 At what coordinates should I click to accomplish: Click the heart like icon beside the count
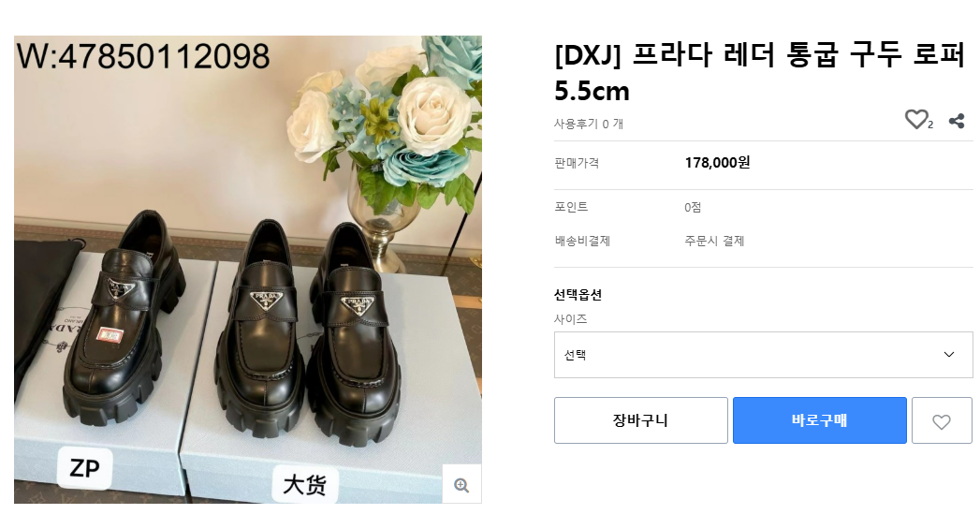tap(915, 120)
